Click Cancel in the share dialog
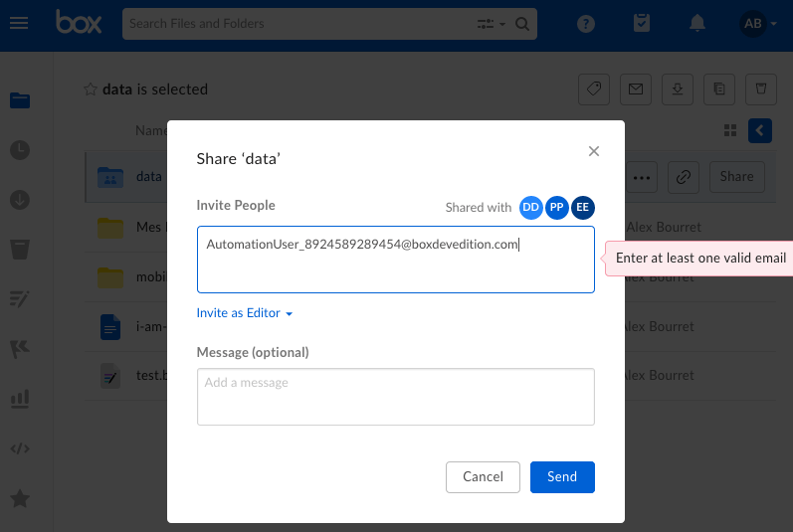The image size is (793, 532). (x=483, y=476)
